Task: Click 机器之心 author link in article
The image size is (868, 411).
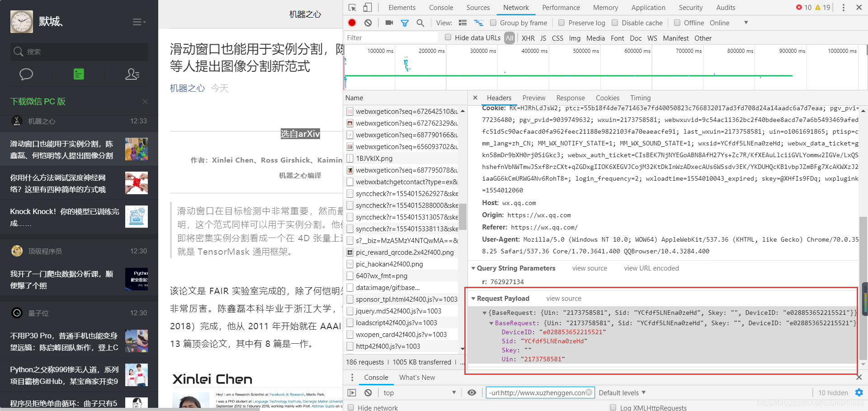Action: click(x=187, y=88)
